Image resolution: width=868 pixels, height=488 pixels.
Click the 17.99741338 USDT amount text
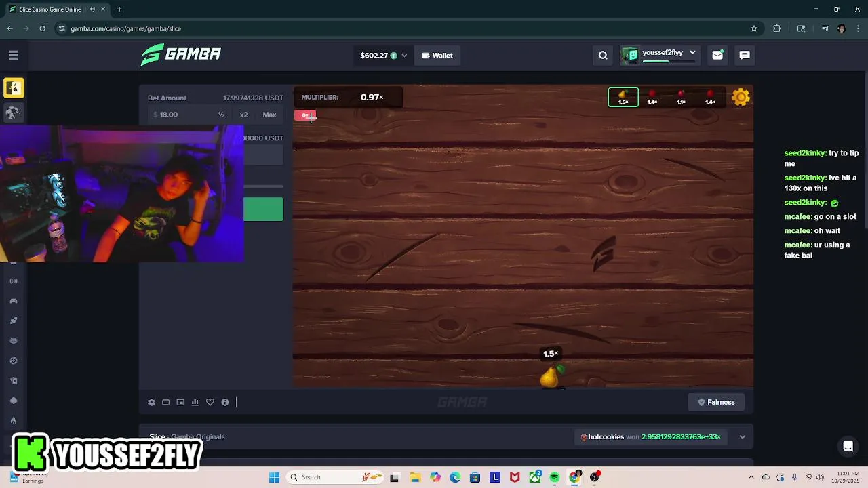point(253,98)
